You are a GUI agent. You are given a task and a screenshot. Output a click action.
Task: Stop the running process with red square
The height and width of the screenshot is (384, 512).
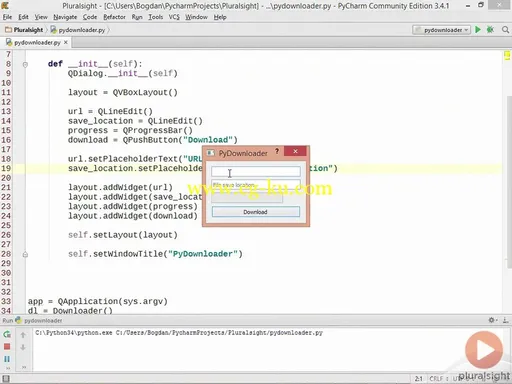point(7,347)
